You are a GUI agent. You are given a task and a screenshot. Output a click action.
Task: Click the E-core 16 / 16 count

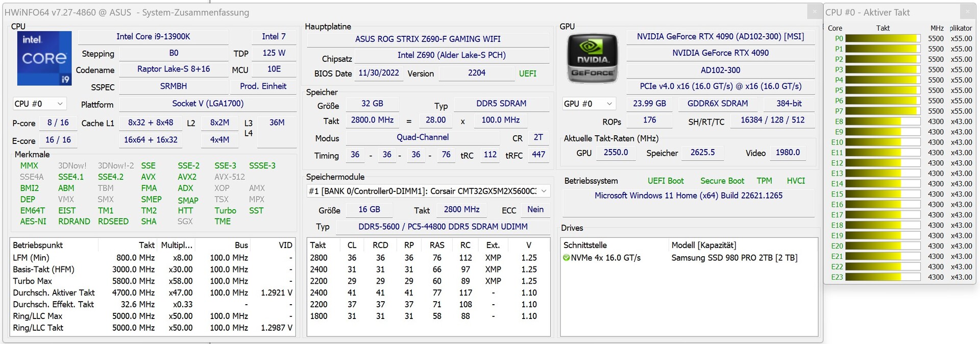[x=58, y=140]
